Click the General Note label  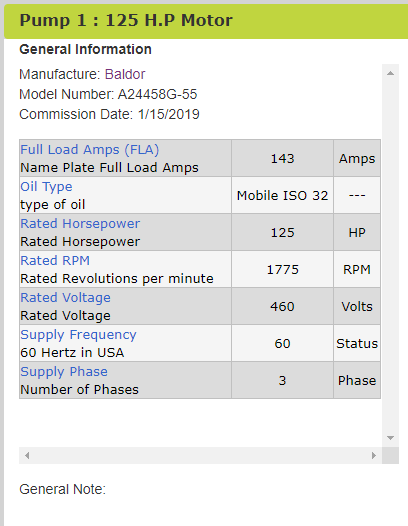[x=62, y=489]
